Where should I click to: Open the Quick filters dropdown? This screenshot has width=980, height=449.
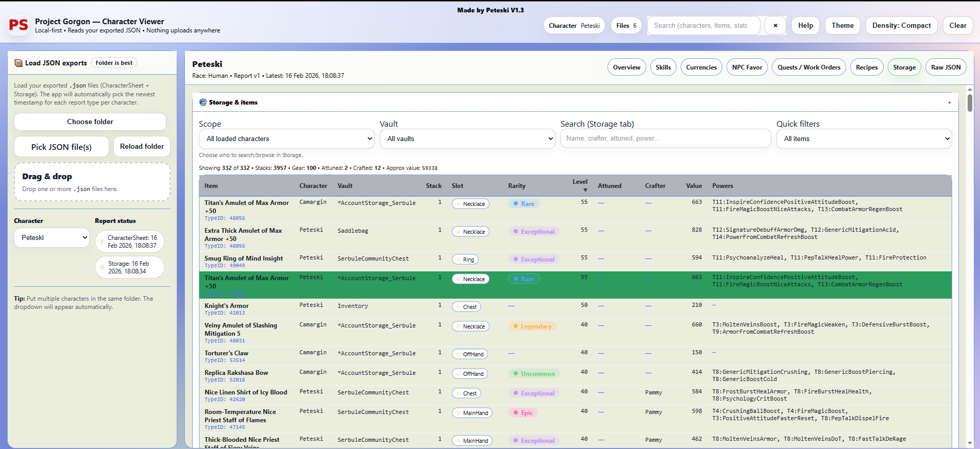(x=864, y=139)
